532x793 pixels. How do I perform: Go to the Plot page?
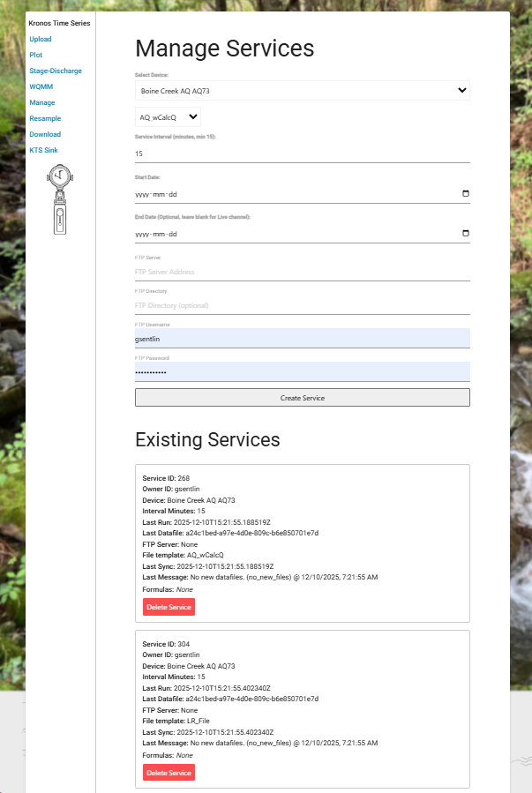coord(35,55)
